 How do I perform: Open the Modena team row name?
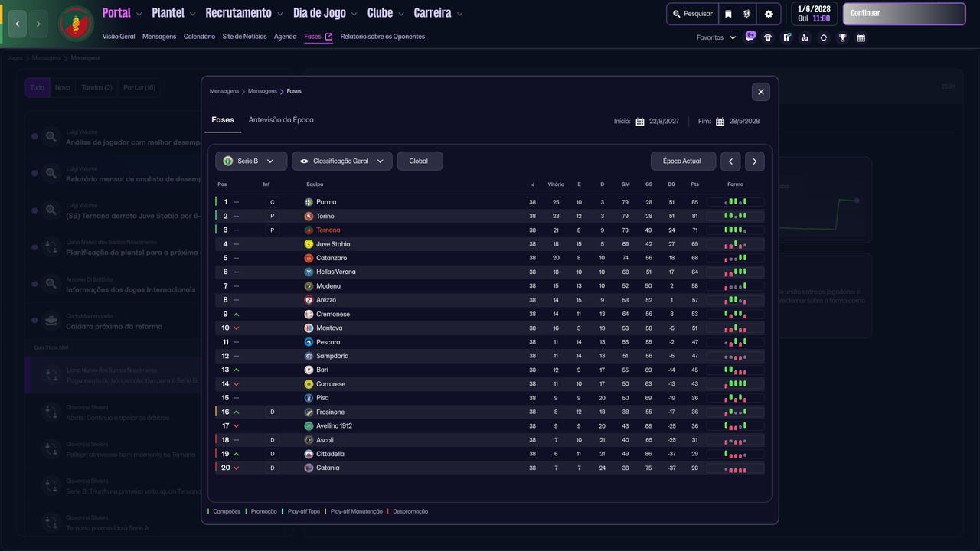click(x=328, y=286)
